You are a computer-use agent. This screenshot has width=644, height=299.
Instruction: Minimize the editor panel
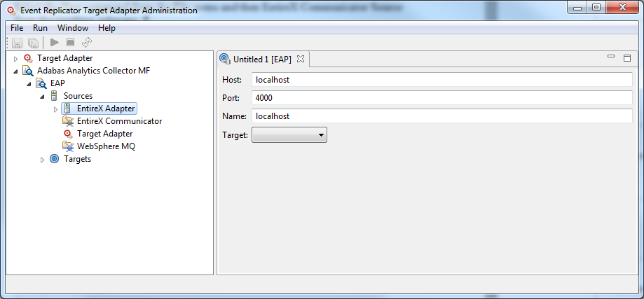[x=611, y=57]
